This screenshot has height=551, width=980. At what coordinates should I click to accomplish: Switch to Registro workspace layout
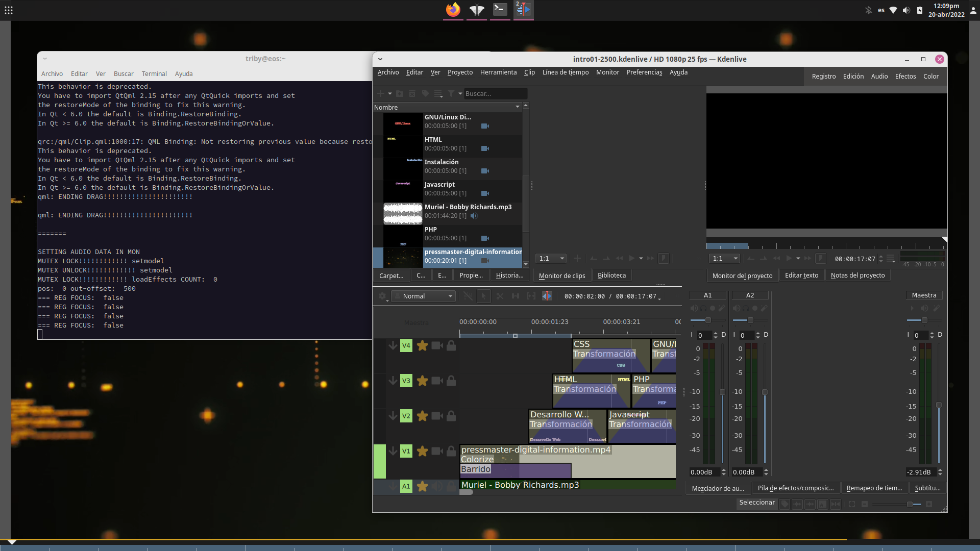click(823, 77)
